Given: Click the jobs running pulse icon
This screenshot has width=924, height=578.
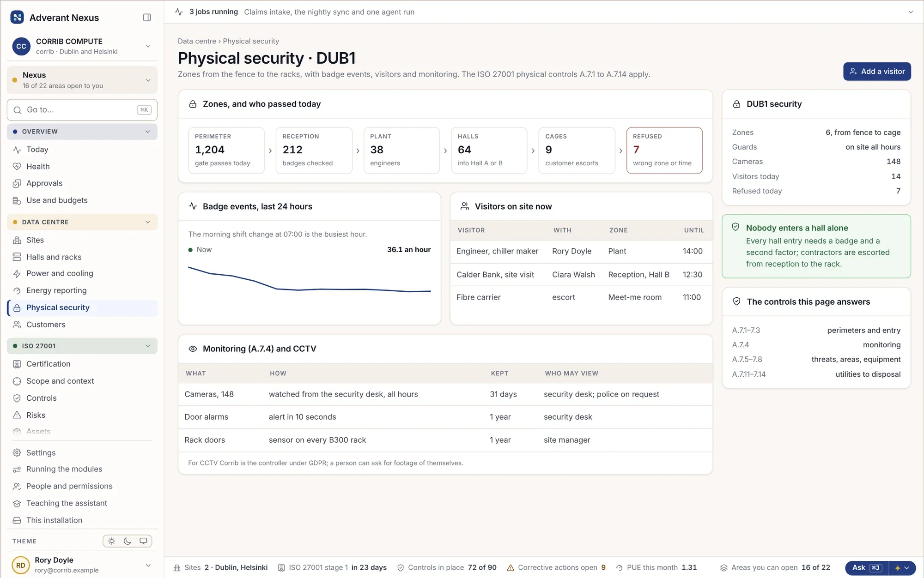Looking at the screenshot, I should (179, 12).
